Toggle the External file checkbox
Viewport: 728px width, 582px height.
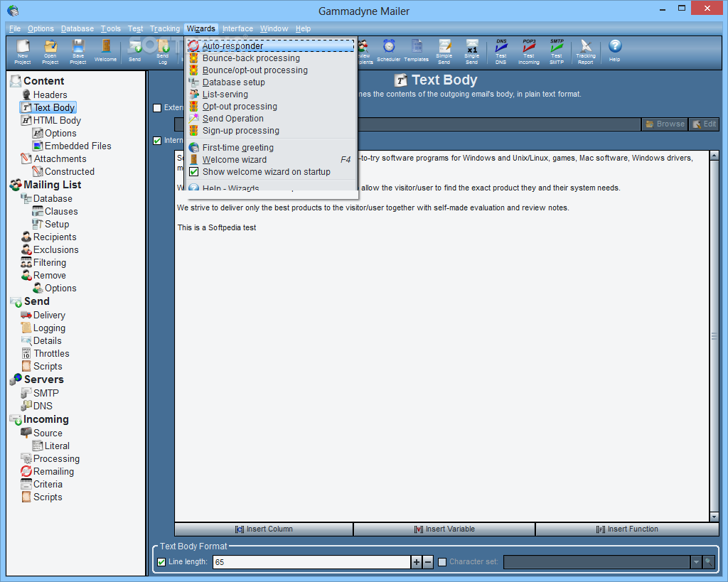[x=157, y=108]
